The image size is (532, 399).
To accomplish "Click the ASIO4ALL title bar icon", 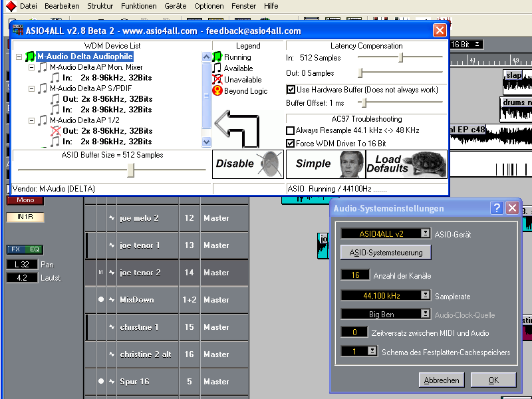I will click(18, 31).
